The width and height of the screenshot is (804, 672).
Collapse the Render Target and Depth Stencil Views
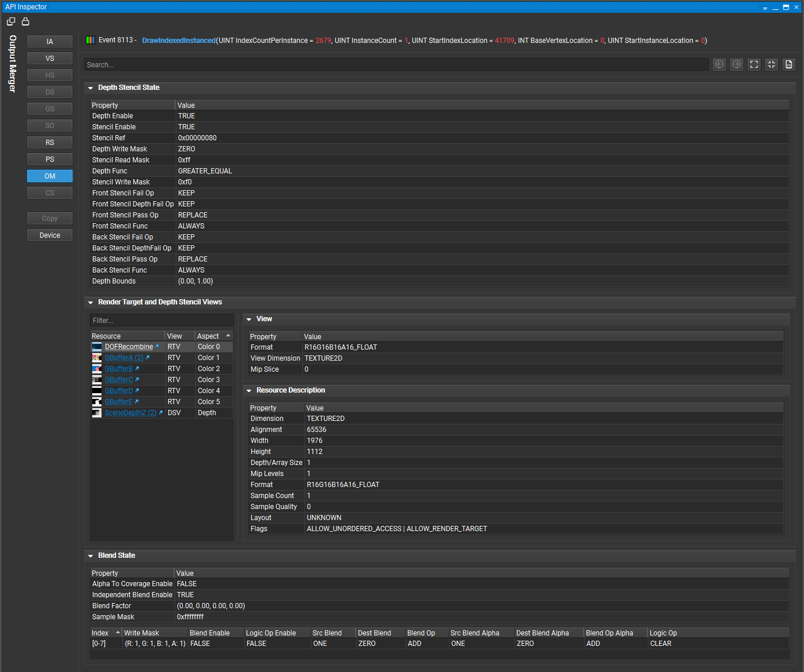point(90,302)
